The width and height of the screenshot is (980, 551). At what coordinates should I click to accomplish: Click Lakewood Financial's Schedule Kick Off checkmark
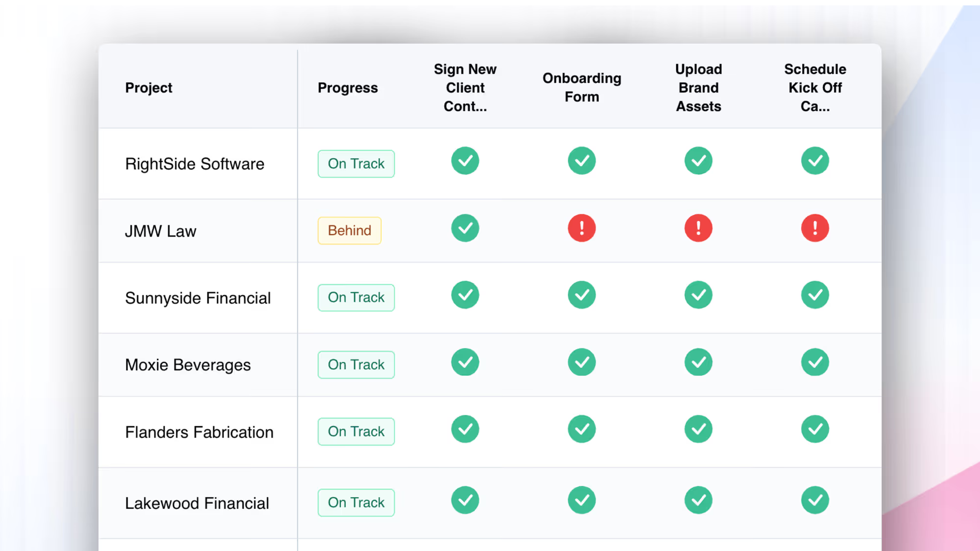coord(815,500)
